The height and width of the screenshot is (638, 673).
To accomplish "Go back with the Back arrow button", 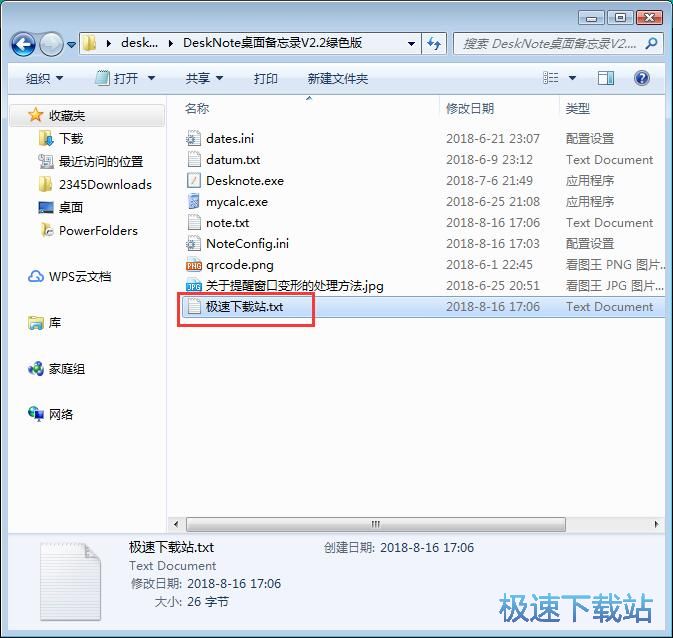I will [23, 44].
